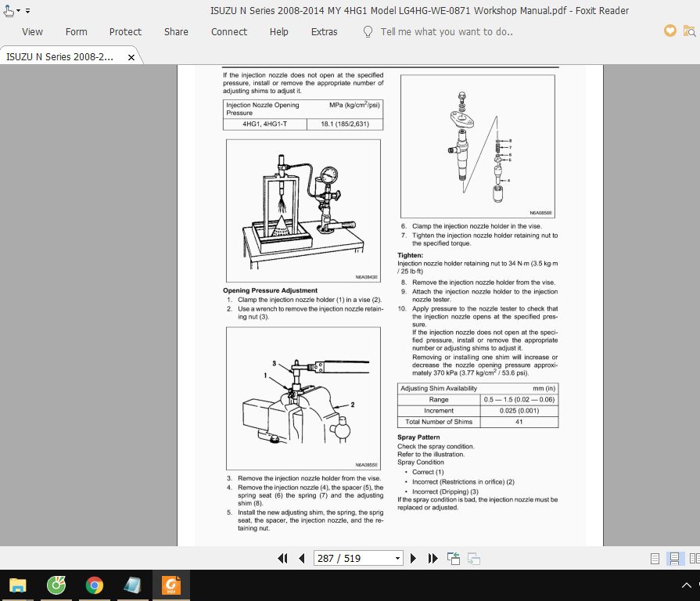700x601 pixels.
Task: Click the page number field 287 / 519
Action: click(x=353, y=558)
